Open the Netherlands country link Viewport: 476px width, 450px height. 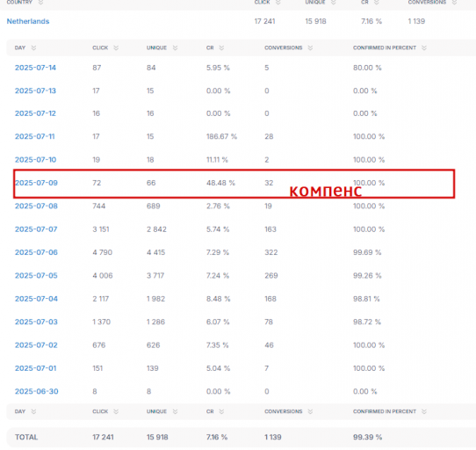(x=28, y=21)
